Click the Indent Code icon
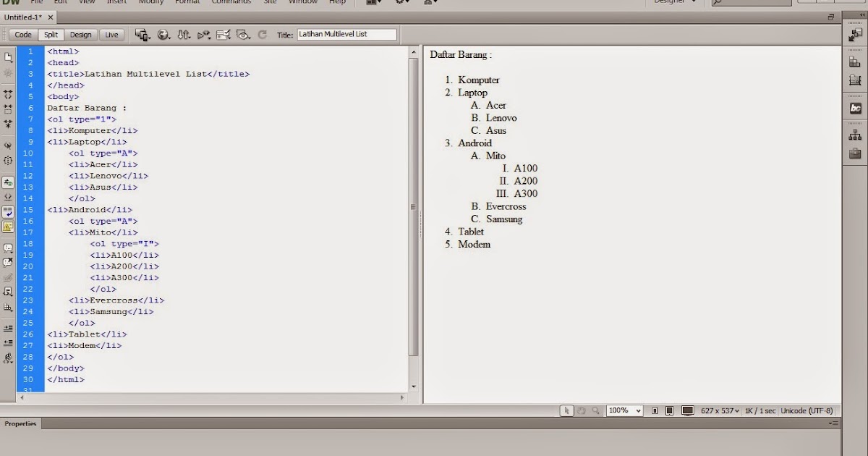This screenshot has width=868, height=456. (8, 328)
